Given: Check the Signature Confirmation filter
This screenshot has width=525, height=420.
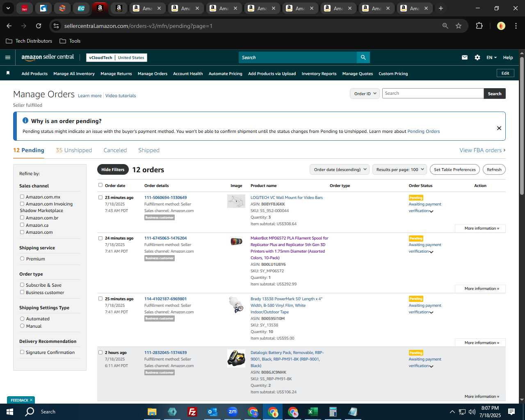Looking at the screenshot, I should pos(22,352).
